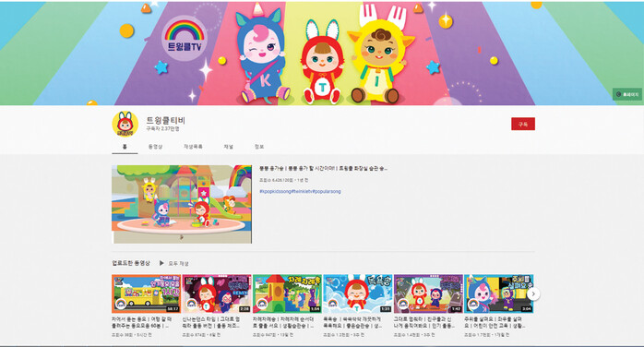Open the bubbles bath song thumbnail
The height and width of the screenshot is (347, 644).
(x=358, y=293)
